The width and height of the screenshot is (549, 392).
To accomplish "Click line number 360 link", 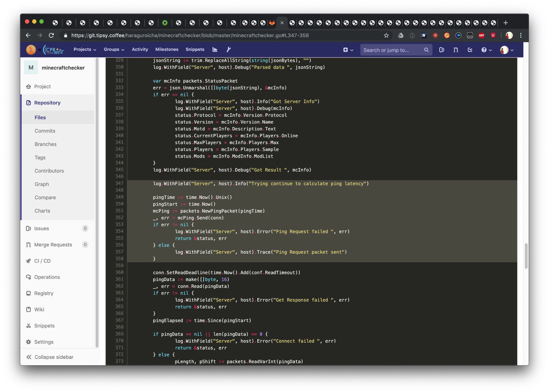I will tap(119, 272).
